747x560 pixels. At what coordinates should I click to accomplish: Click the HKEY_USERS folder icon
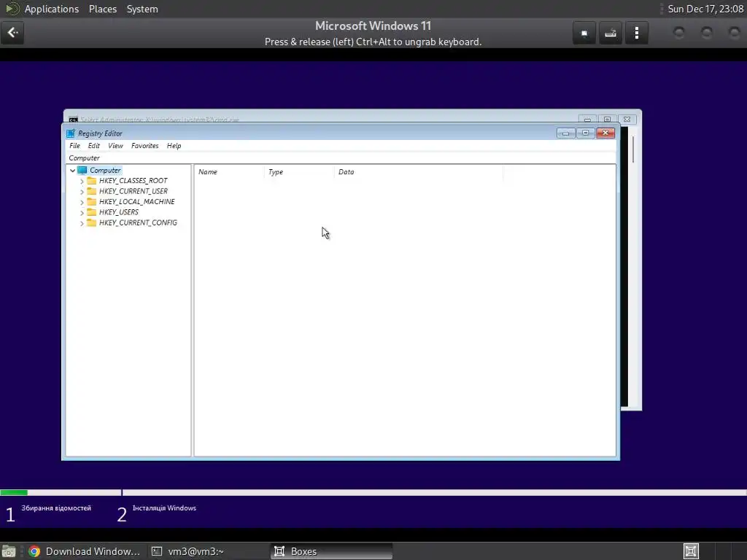[91, 212]
